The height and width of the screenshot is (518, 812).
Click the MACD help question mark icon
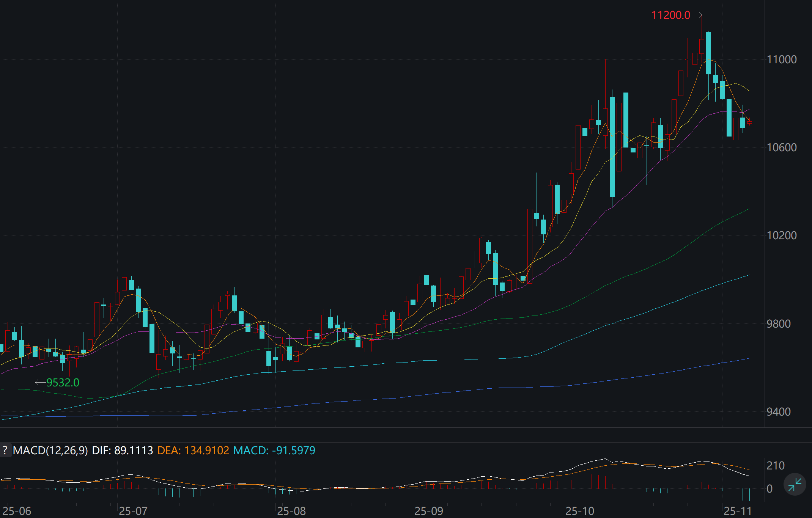5,451
